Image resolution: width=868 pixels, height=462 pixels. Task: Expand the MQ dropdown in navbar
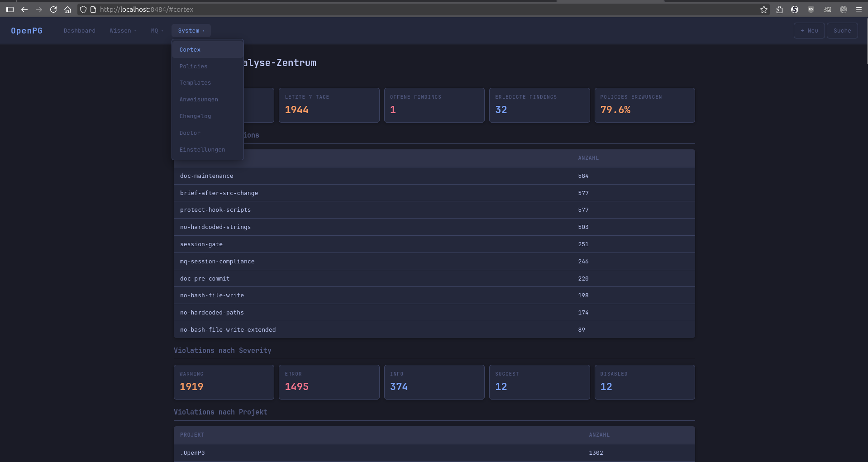(x=157, y=31)
